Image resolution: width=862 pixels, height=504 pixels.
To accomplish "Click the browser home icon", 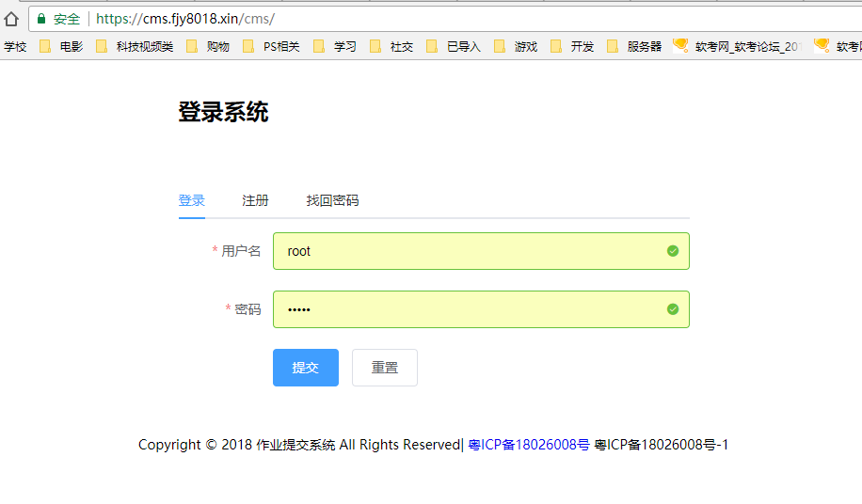I will click(11, 19).
